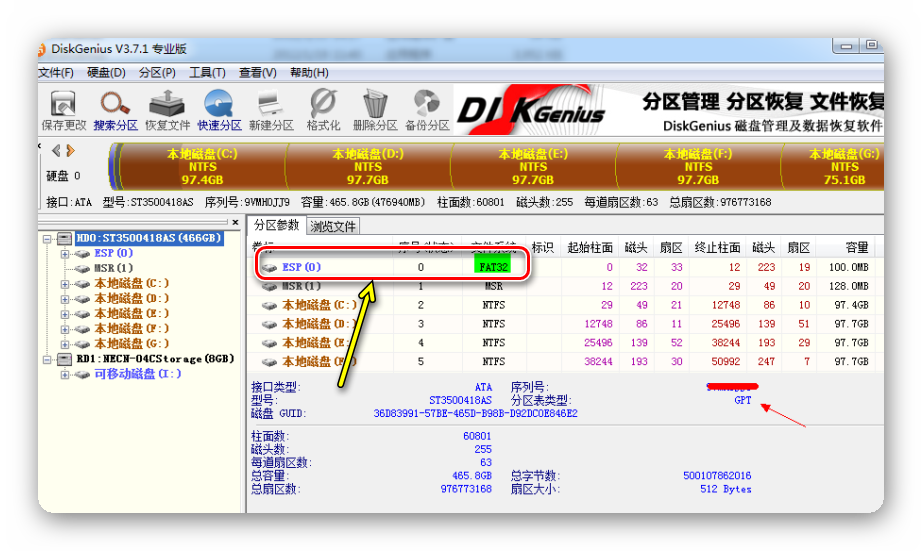The image size is (922, 551).
Task: Click the 本地磁盘(D:) 97.7GB partition bar
Action: (368, 166)
